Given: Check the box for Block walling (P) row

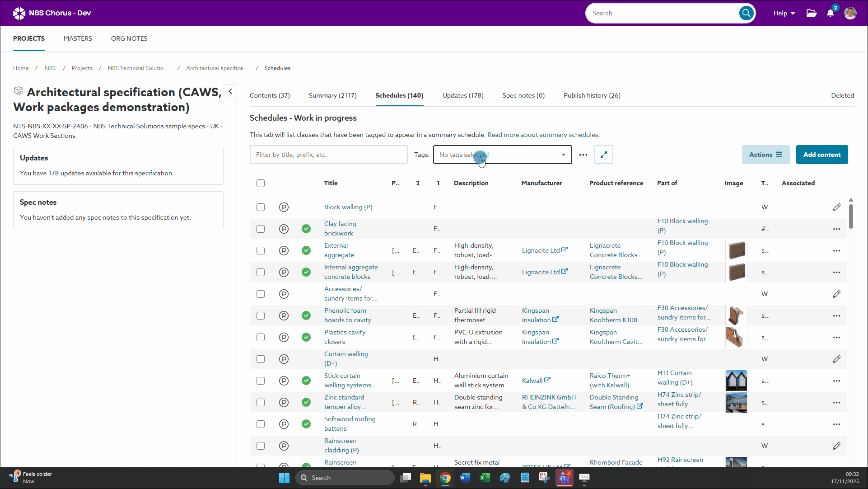Looking at the screenshot, I should coord(261,207).
